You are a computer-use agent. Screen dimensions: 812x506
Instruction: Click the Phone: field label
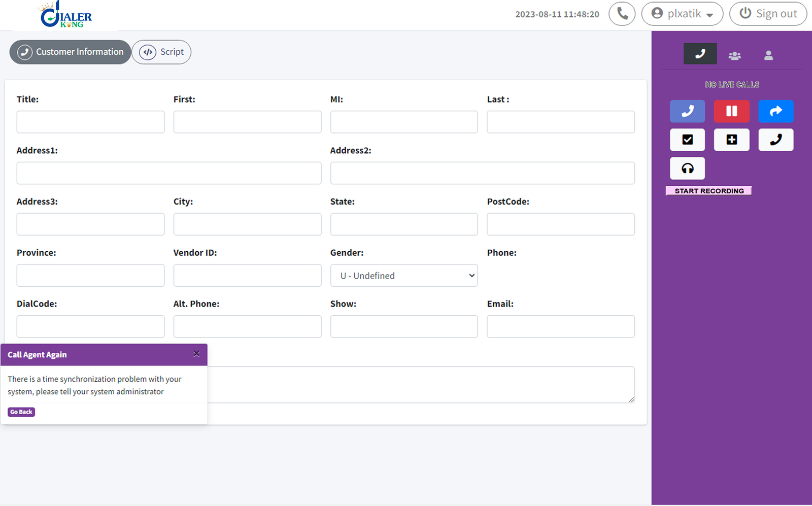[502, 253]
